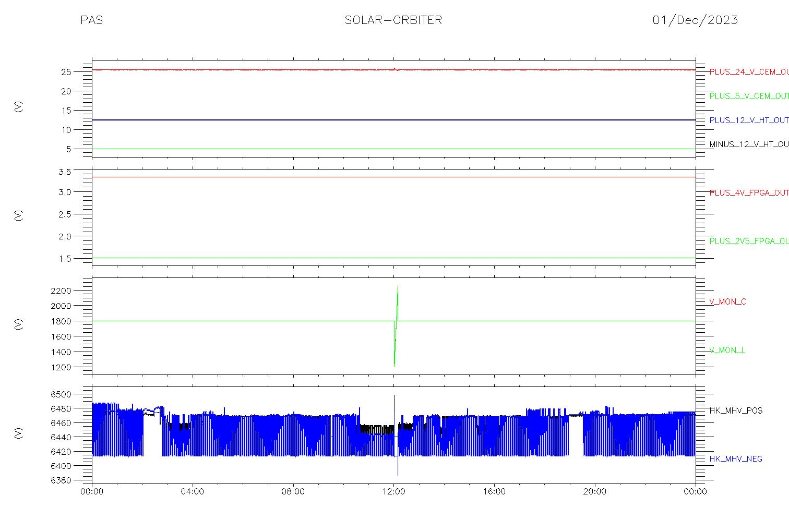Click the (V) axis label of the FPGA voltage panel
The height and width of the screenshot is (532, 789).
click(19, 215)
